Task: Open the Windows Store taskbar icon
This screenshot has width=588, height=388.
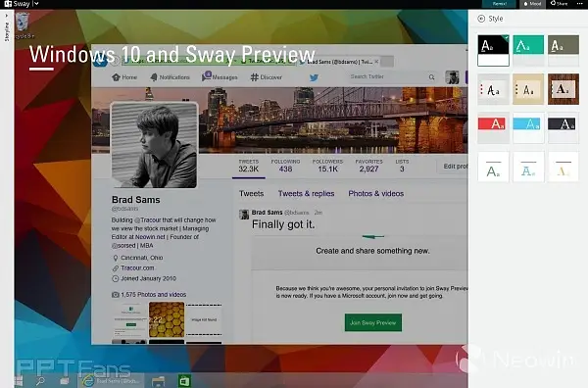Action: (184, 381)
